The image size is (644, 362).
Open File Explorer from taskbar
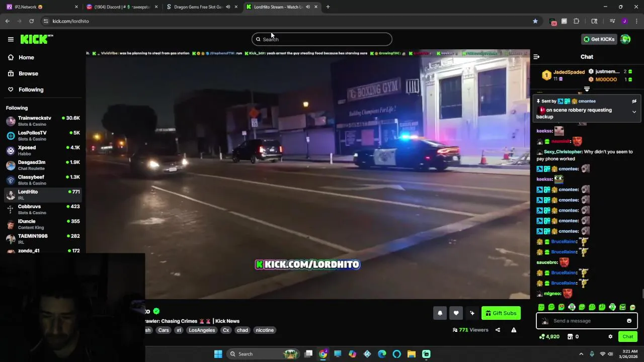pos(411,354)
